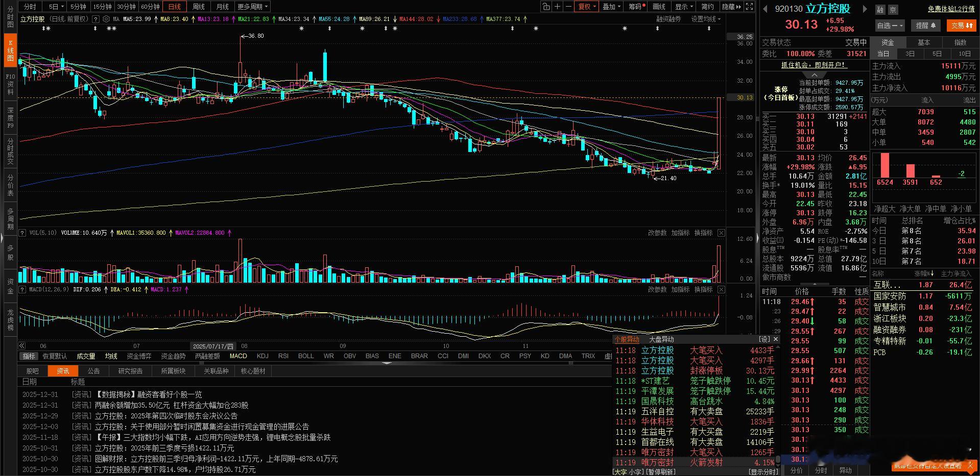This screenshot has width=980, height=476.
Task: Open the 资金 sidebar view
Action: [10, 286]
